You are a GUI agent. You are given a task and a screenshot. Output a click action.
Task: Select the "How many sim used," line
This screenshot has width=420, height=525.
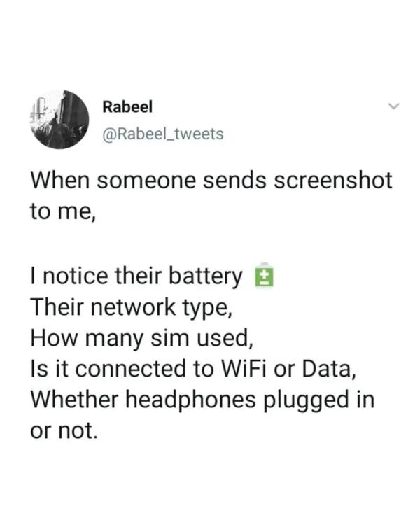click(x=140, y=339)
